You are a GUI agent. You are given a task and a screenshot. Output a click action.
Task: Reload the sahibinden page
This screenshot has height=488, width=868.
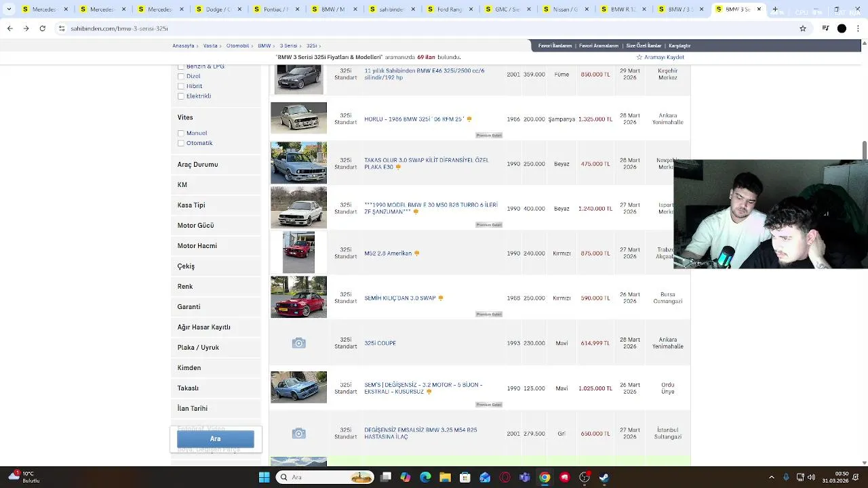pos(43,28)
